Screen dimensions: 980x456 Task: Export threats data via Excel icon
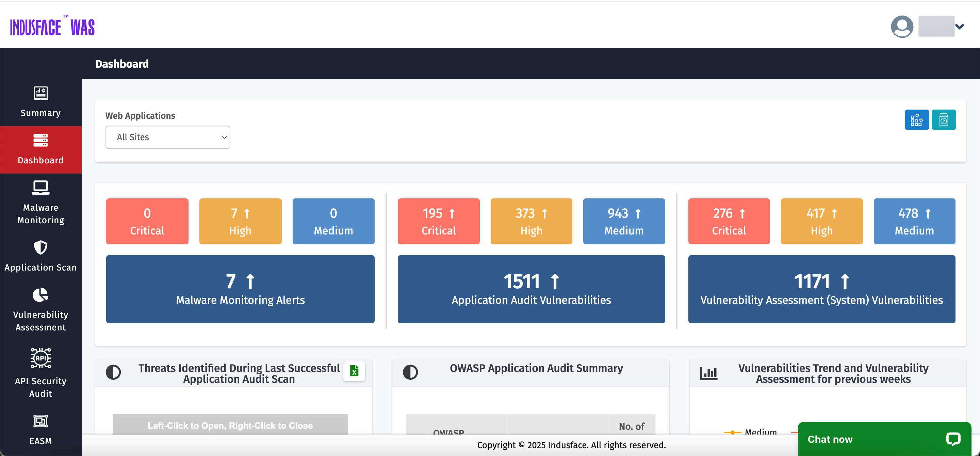click(354, 371)
